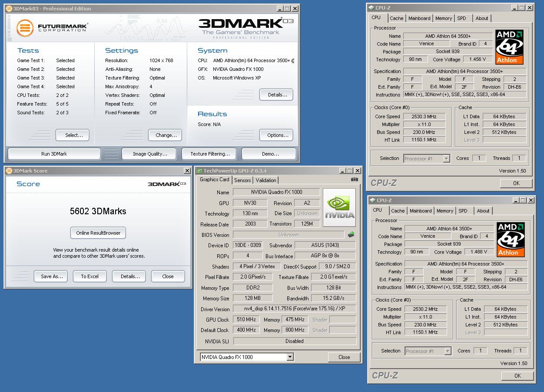Click Save As button in Score window
The image size is (544, 392).
tap(51, 276)
